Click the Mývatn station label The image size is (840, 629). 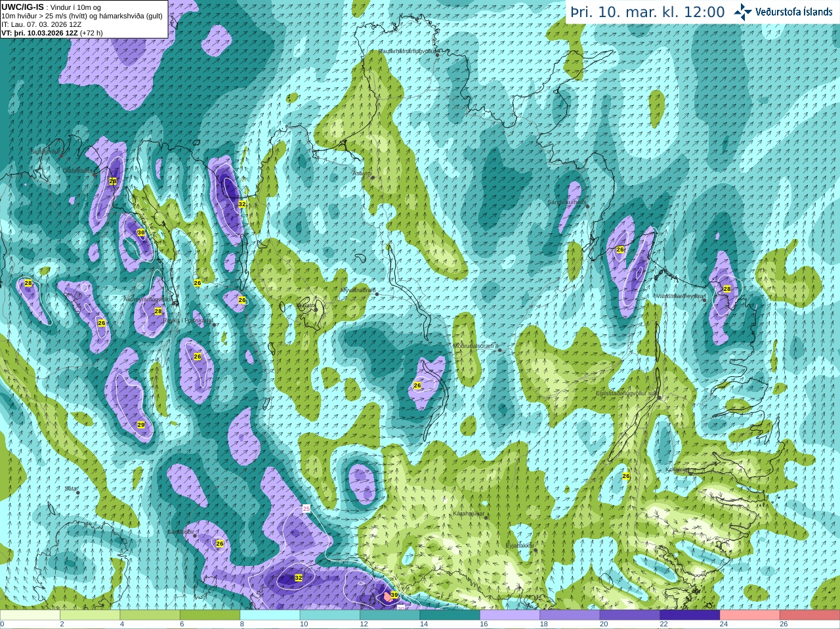point(306,305)
